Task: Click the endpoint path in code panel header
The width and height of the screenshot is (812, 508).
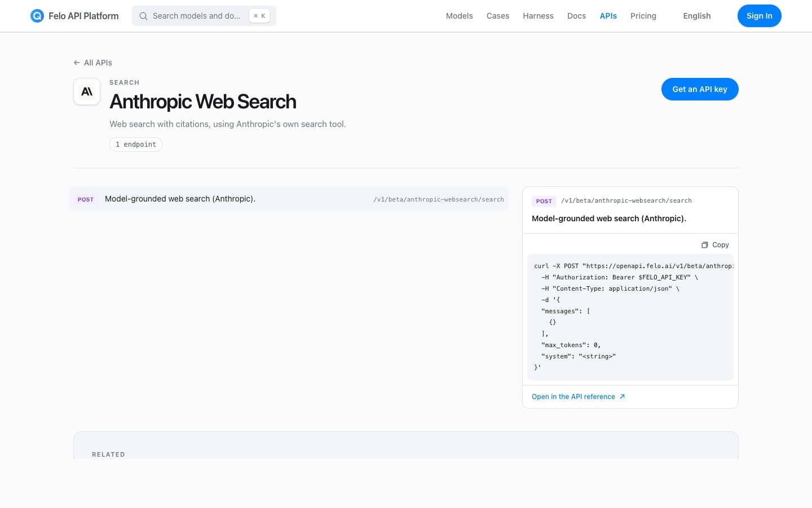Action: tap(626, 200)
